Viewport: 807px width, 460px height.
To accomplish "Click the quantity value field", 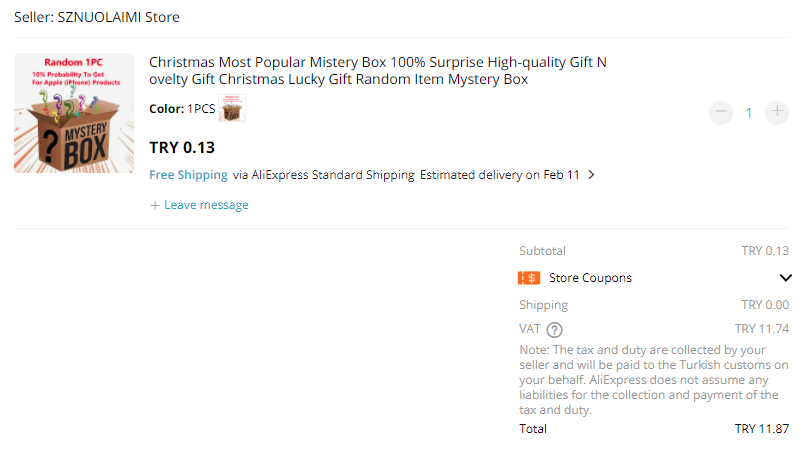I will [x=749, y=113].
